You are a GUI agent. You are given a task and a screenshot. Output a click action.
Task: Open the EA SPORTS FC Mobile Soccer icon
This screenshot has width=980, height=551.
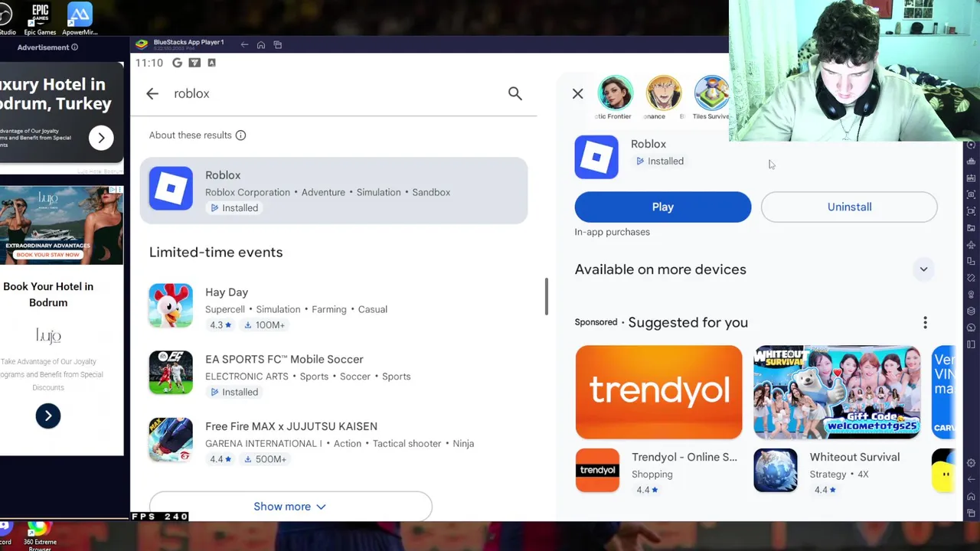click(x=171, y=372)
